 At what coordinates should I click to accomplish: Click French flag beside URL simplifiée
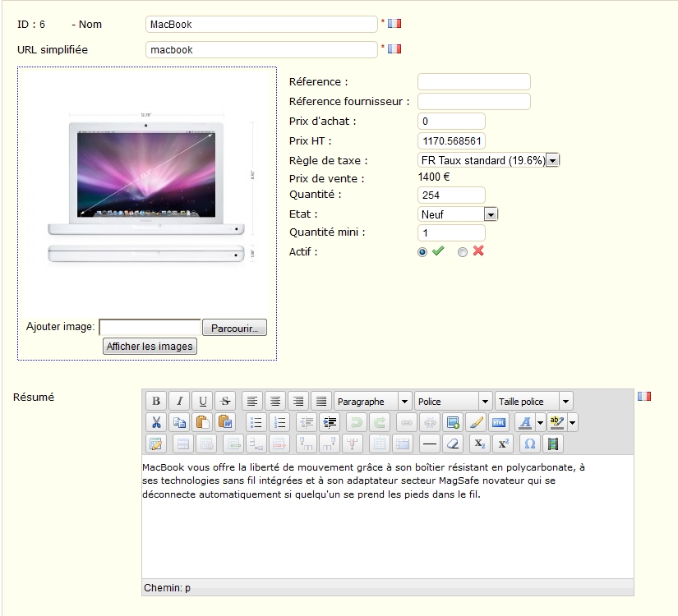(x=394, y=48)
